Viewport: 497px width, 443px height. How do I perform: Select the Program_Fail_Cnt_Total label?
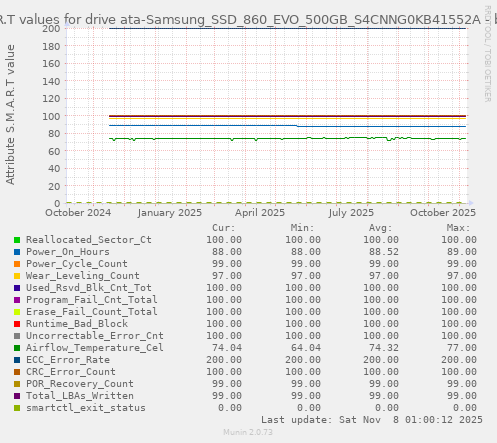92,300
